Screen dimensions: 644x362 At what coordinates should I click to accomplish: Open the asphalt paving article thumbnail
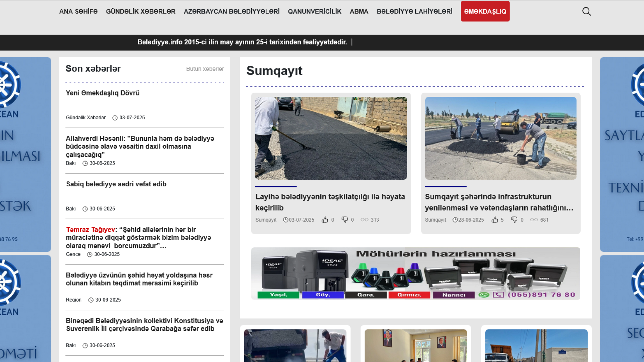pyautogui.click(x=331, y=138)
